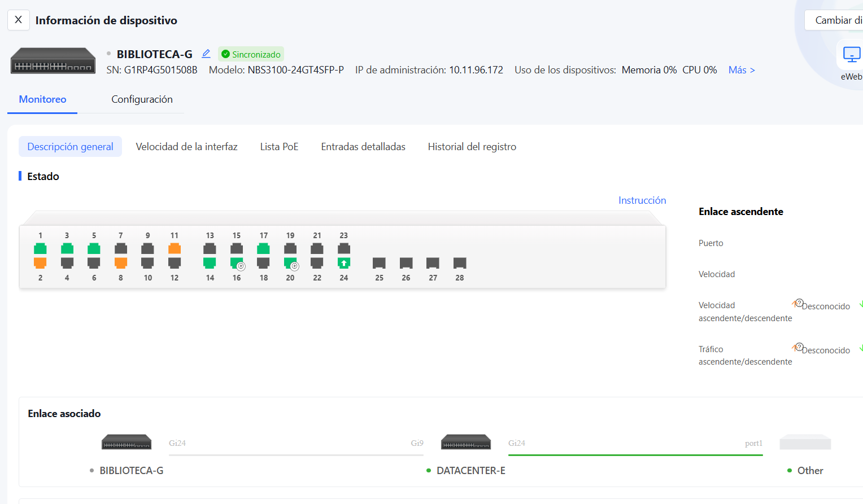Edit the BIBLIOTECA-G device name
Screen dimensions: 863x504
pyautogui.click(x=206, y=54)
